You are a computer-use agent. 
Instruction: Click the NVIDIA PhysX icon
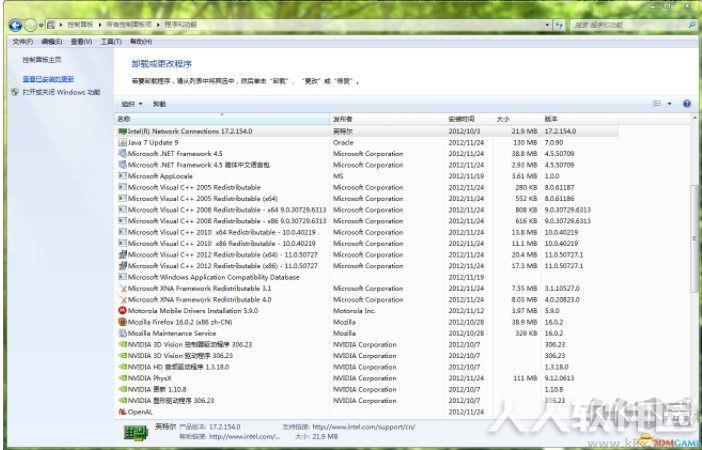click(122, 378)
